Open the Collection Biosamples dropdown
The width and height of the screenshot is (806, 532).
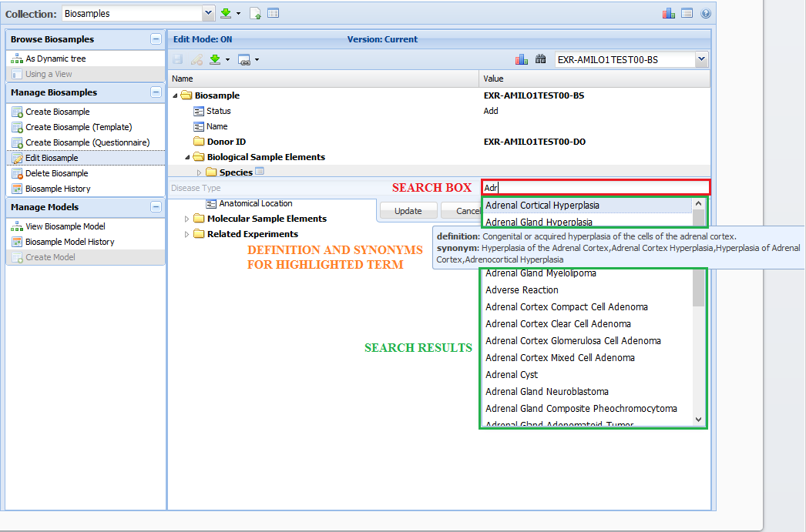[x=208, y=13]
